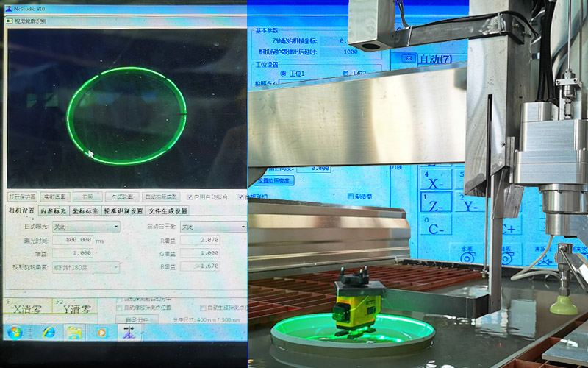
Task: Click the 实时画面 button
Action: (54, 197)
